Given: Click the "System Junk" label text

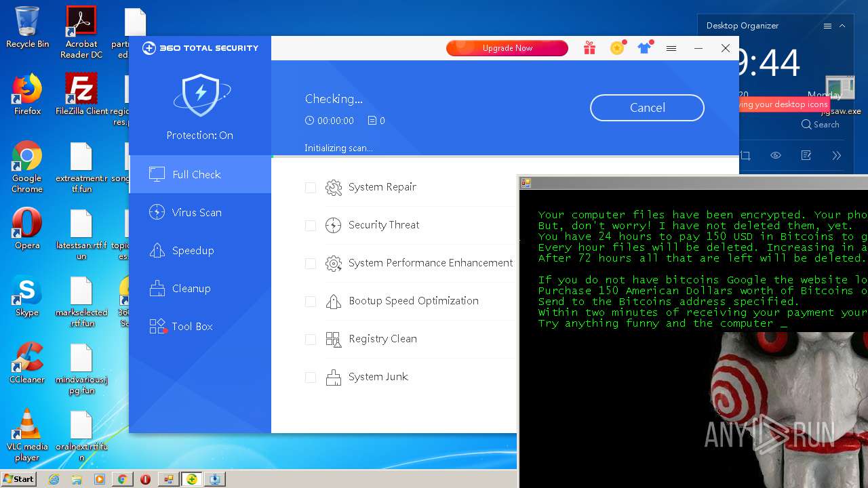Looking at the screenshot, I should (378, 377).
